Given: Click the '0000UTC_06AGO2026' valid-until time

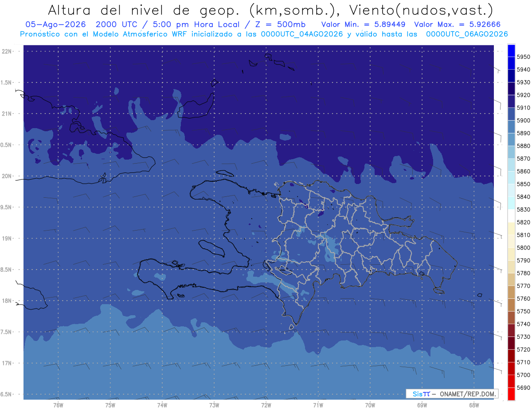Looking at the screenshot, I should 467,34.
